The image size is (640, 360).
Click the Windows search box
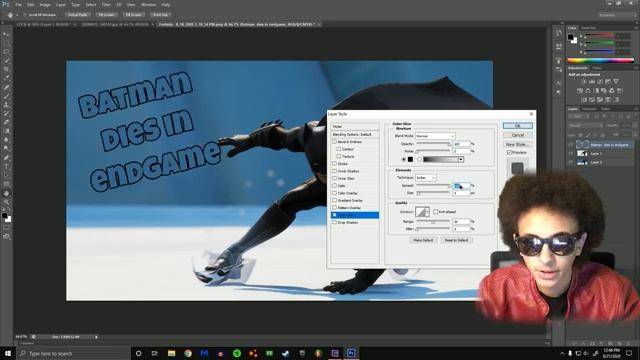(x=73, y=353)
